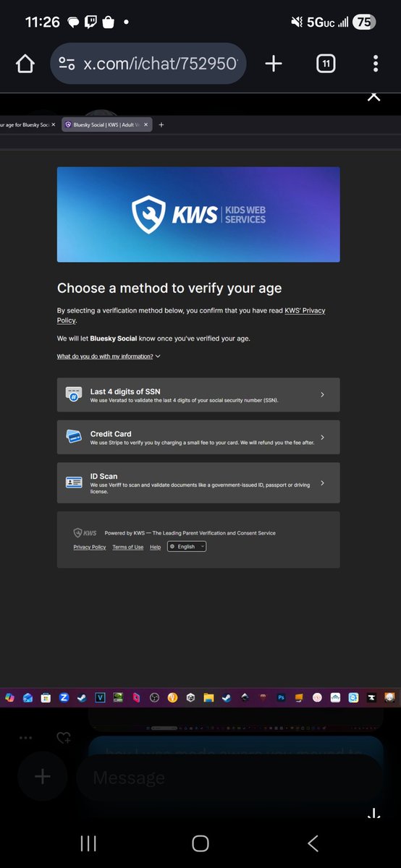Image resolution: width=401 pixels, height=868 pixels.
Task: Open Zoom from the Windows taskbar
Action: click(64, 698)
